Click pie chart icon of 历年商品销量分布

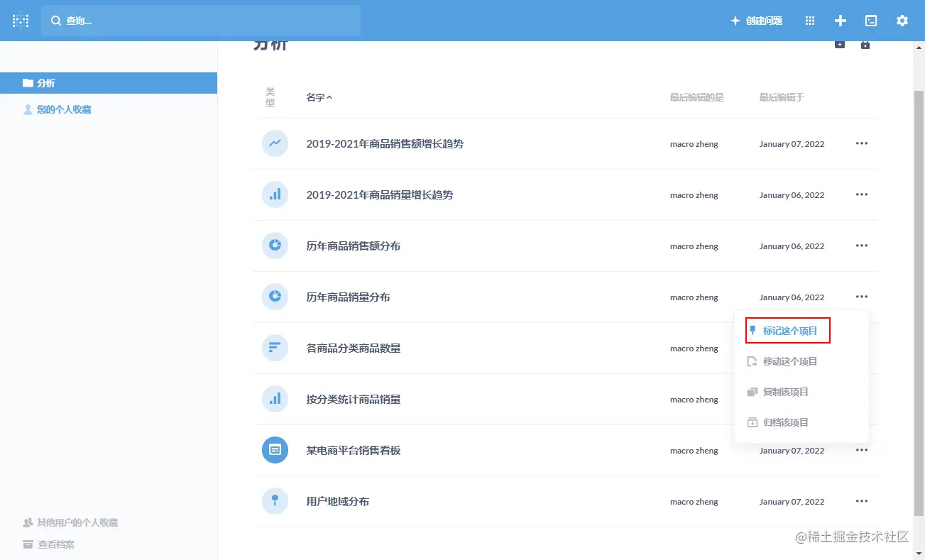click(275, 297)
